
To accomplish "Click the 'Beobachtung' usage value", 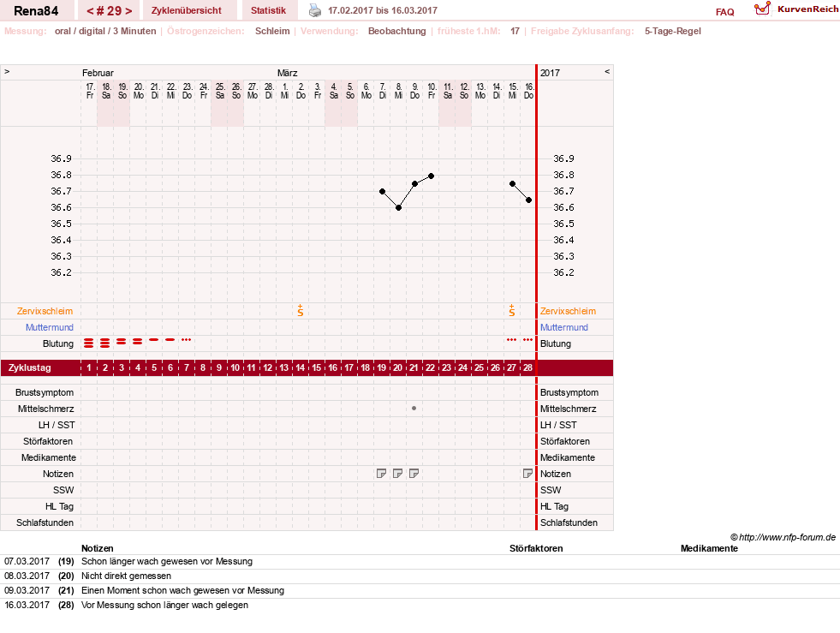I will tap(397, 31).
